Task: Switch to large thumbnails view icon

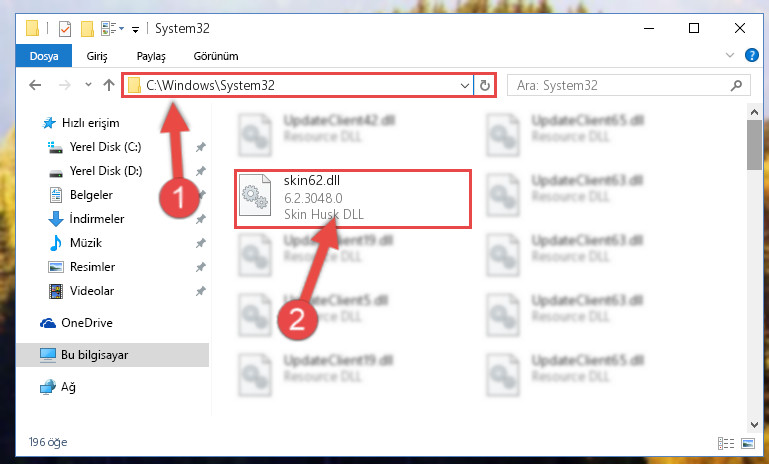Action: pyautogui.click(x=748, y=443)
